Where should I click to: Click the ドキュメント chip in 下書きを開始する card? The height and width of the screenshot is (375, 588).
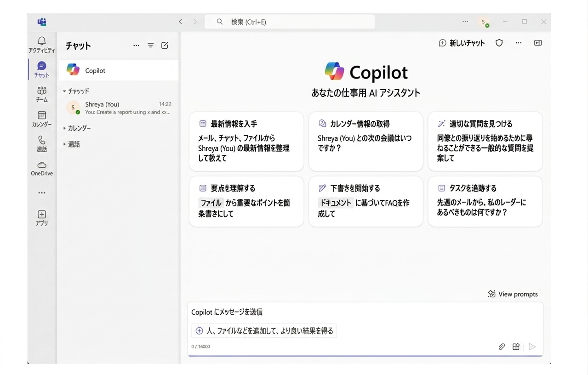pyautogui.click(x=335, y=203)
